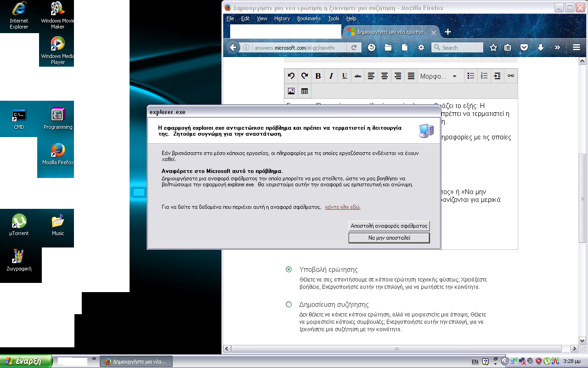Apply underline formatting in the editor
Image resolution: width=588 pixels, height=368 pixels.
345,76
